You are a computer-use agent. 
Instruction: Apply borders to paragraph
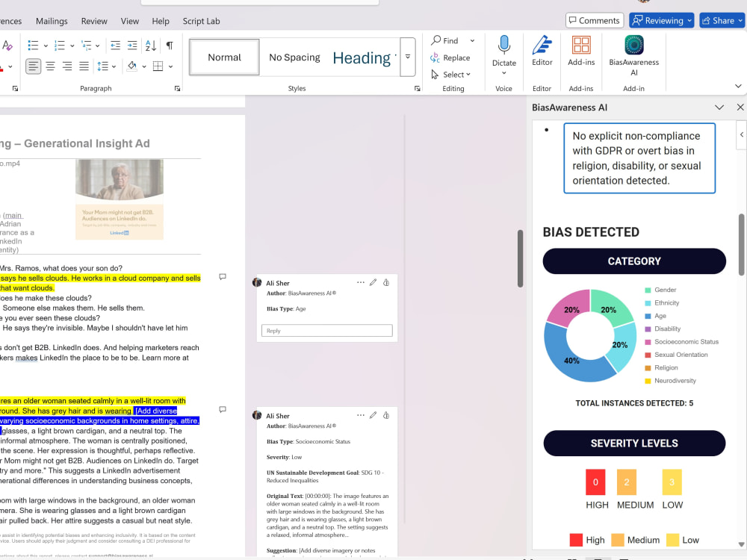[x=158, y=66]
